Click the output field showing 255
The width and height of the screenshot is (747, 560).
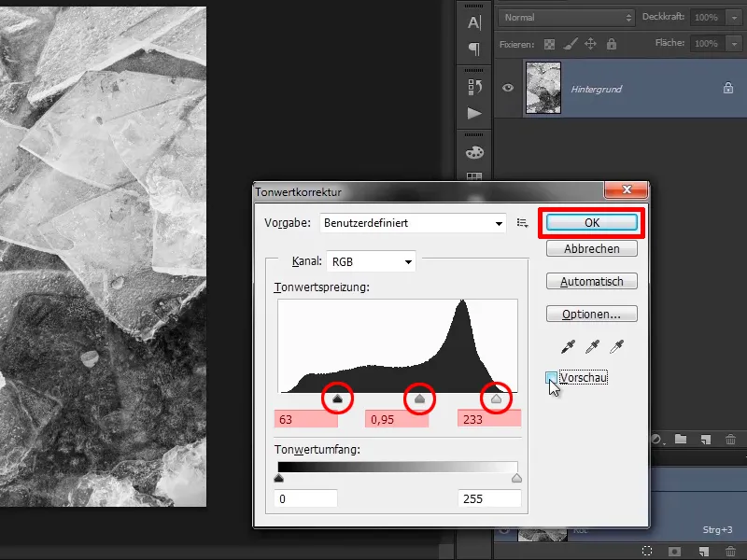click(489, 498)
